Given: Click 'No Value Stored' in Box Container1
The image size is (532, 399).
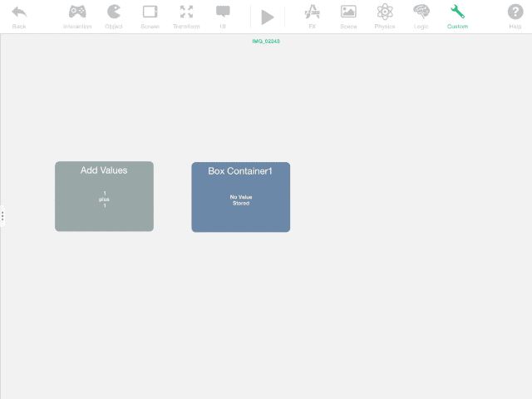Looking at the screenshot, I should [240, 200].
